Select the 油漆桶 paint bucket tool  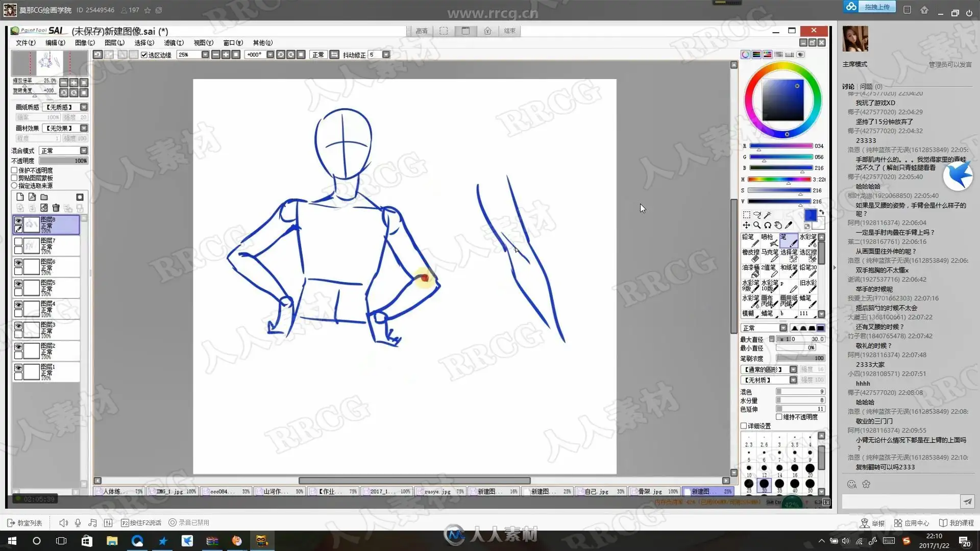(x=750, y=270)
